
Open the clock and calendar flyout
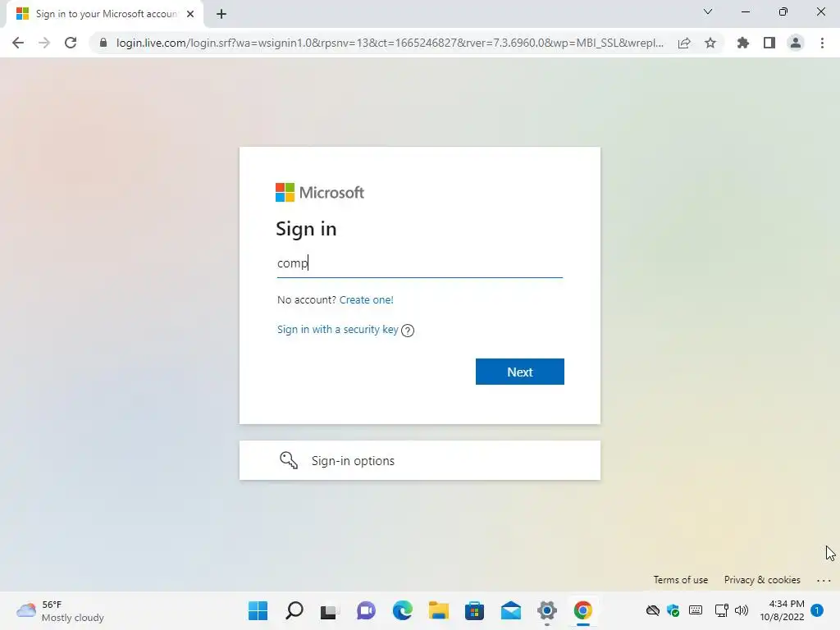782,610
